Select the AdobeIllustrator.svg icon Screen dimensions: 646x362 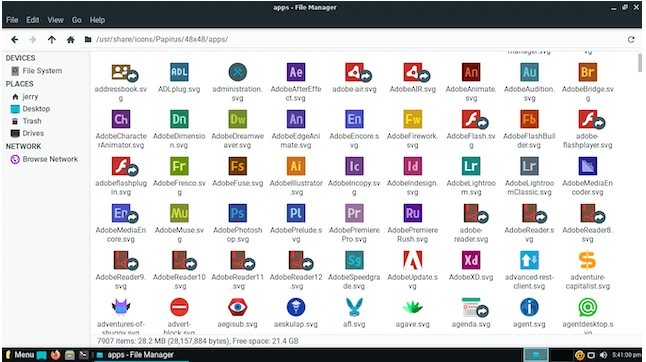tap(296, 166)
